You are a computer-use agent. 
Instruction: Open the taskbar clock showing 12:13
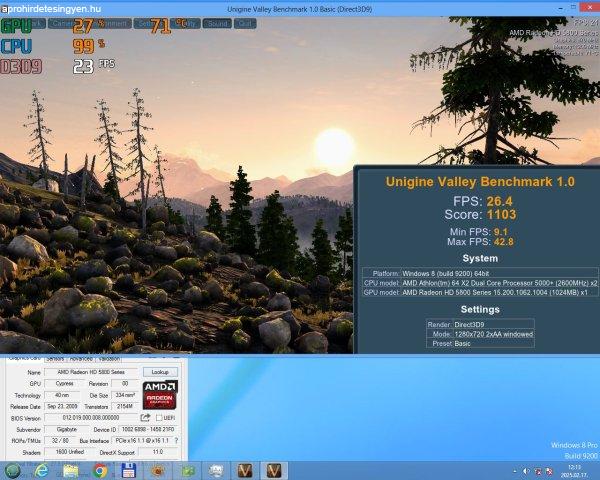(574, 471)
